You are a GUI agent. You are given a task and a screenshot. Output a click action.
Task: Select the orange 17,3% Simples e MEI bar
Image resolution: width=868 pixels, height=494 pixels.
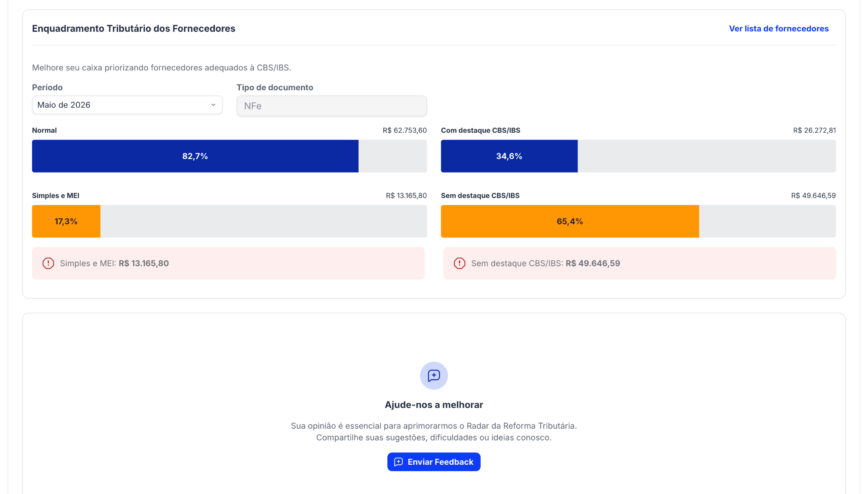click(x=66, y=221)
